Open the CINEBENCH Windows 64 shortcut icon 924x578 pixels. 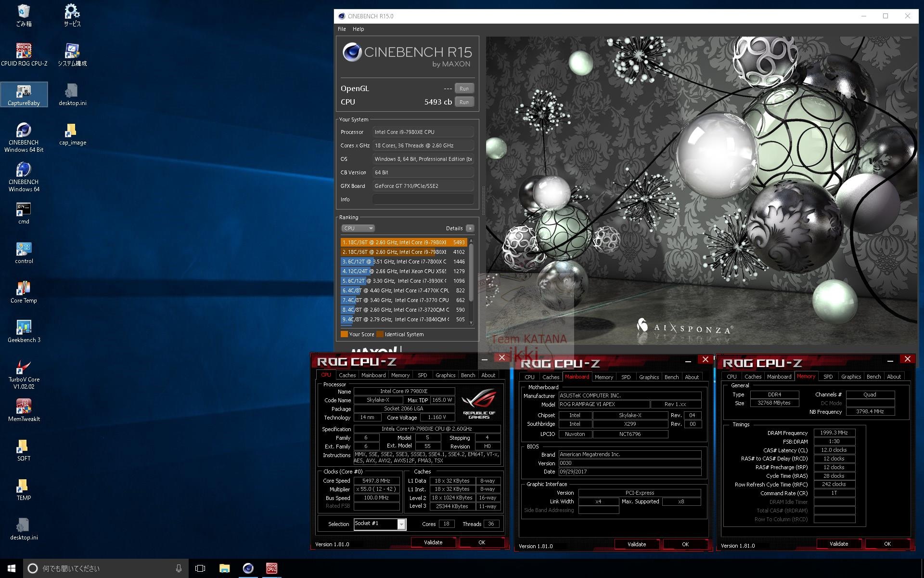[x=24, y=177]
